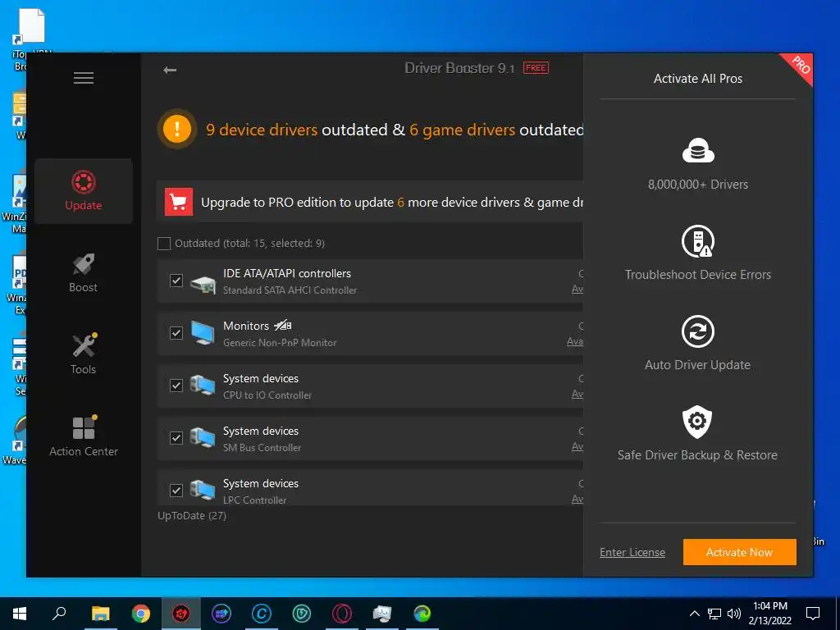Click the red shopping cart upgrade icon
This screenshot has height=630, width=840.
coord(178,202)
